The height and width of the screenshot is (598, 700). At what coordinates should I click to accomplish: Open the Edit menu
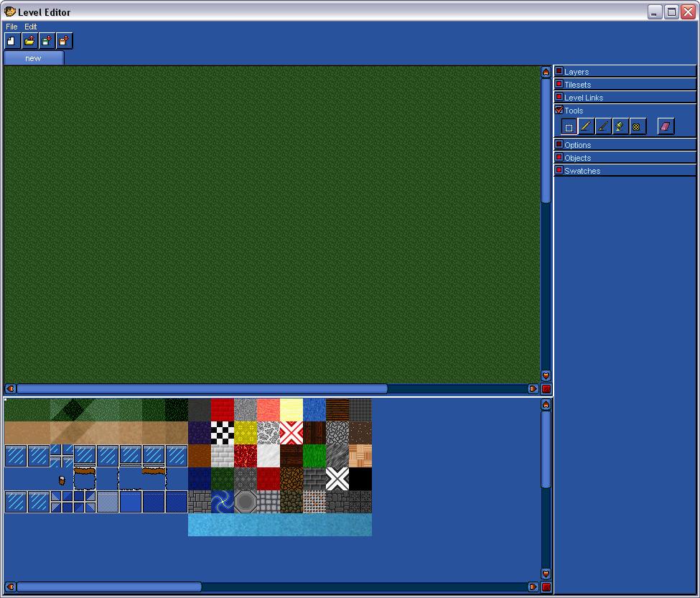pos(30,27)
